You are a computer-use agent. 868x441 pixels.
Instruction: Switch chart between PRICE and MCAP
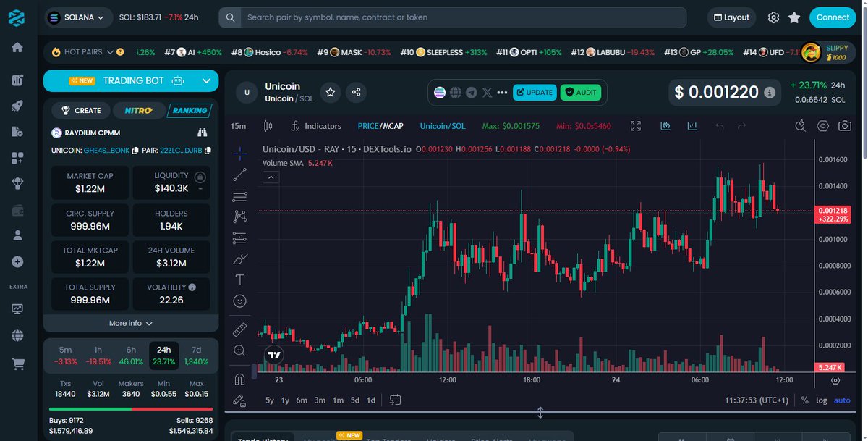pos(380,126)
